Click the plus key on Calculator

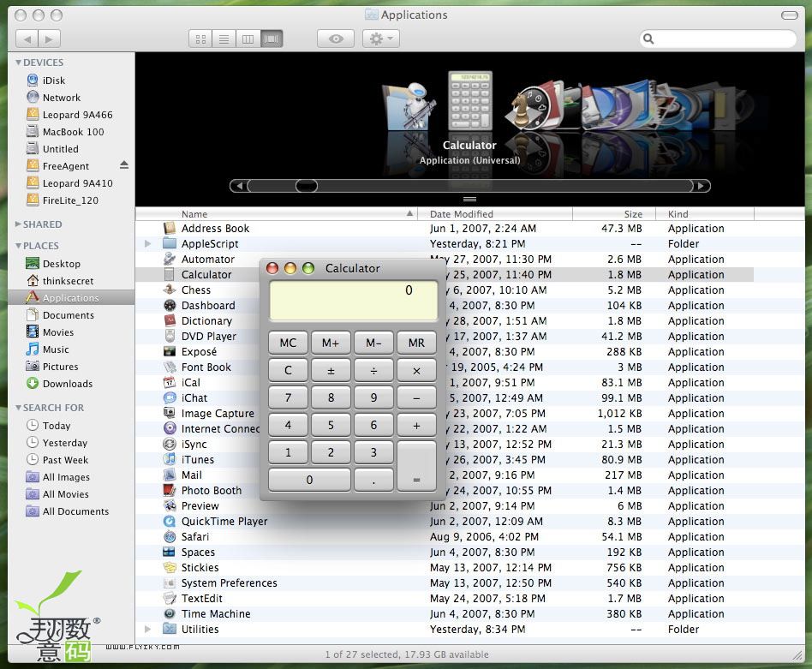click(x=416, y=425)
